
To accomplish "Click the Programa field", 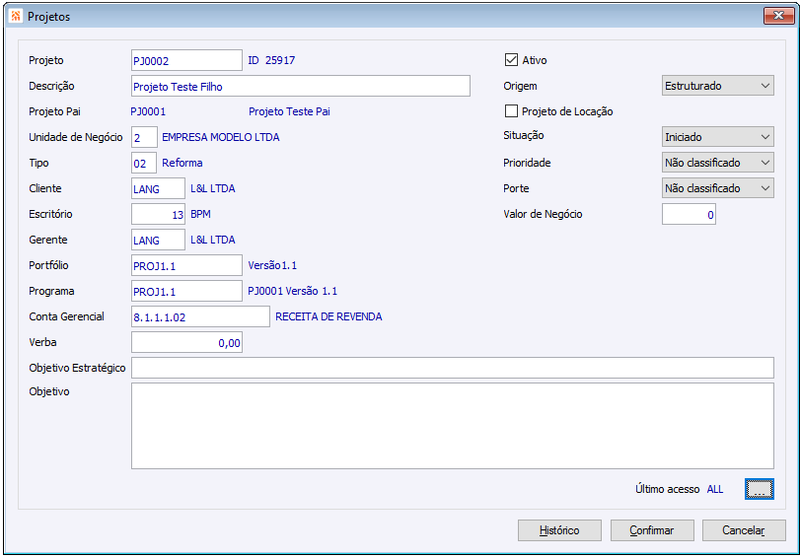I will point(187,291).
